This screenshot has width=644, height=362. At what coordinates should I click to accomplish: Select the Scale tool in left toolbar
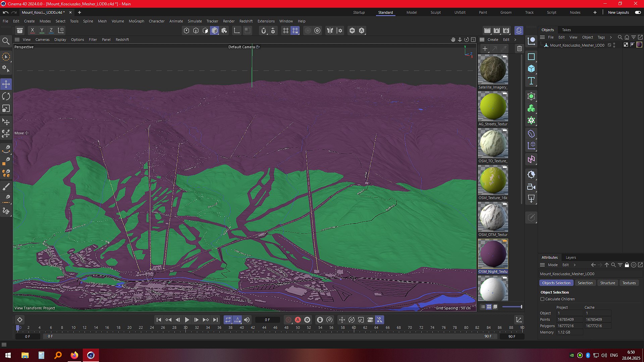pos(6,109)
